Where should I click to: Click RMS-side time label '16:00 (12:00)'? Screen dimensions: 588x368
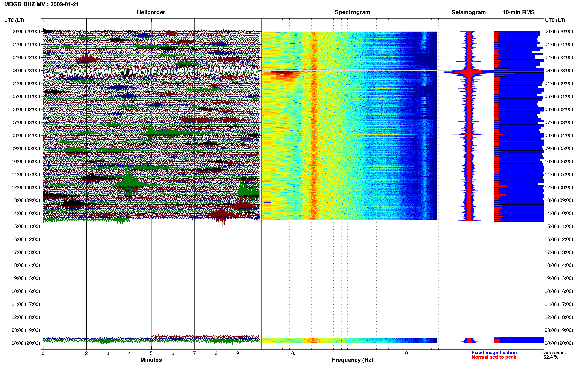coord(559,239)
